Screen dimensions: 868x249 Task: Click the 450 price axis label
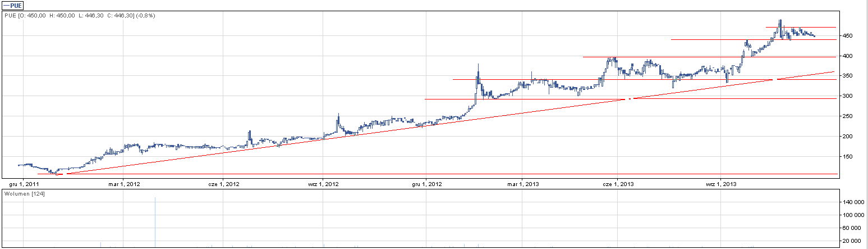coord(848,35)
